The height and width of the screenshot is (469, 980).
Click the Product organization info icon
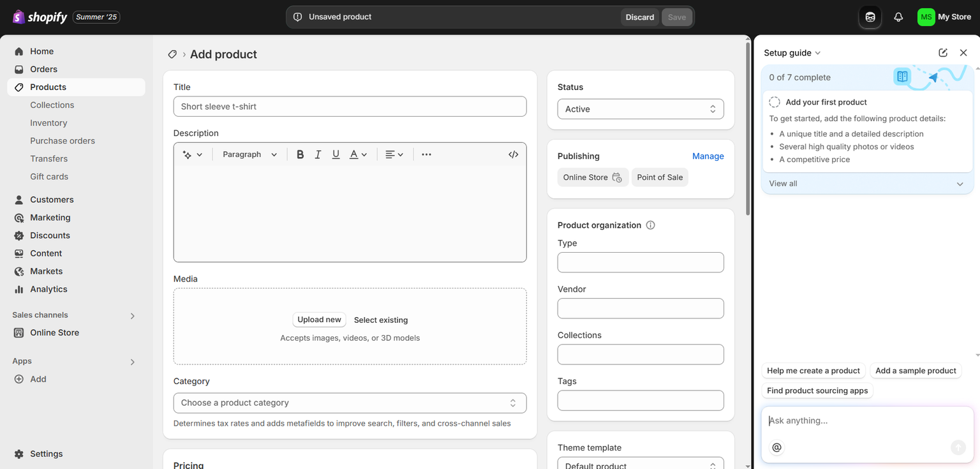[x=650, y=225]
